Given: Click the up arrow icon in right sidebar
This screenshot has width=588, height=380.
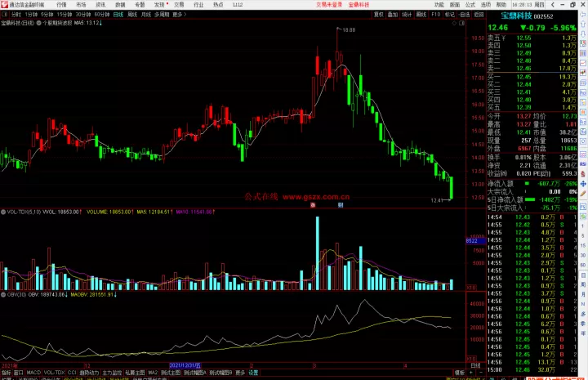Looking at the screenshot, I should pos(583,25).
